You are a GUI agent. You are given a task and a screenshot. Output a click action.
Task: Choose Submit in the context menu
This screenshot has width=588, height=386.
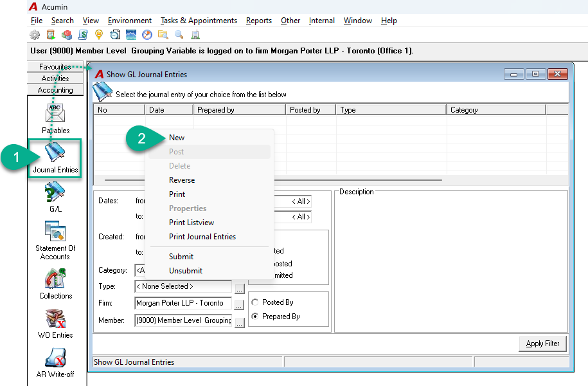pos(181,257)
